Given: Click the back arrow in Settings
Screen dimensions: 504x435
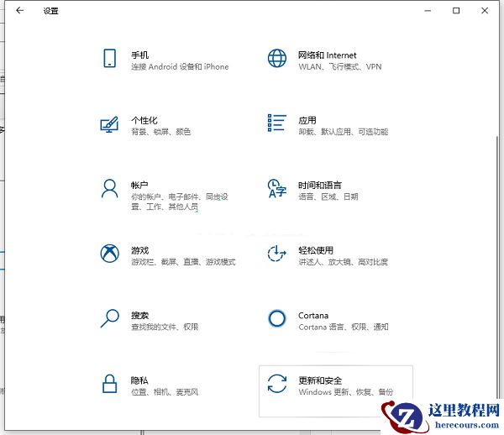Looking at the screenshot, I should tap(20, 11).
